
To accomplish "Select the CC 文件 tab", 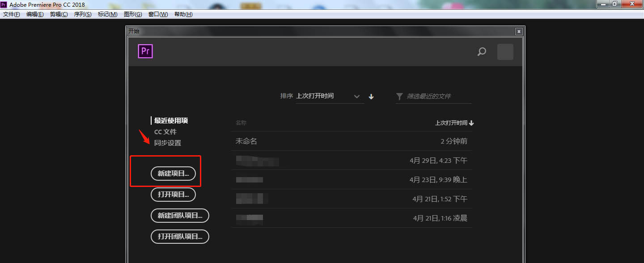I will (165, 132).
